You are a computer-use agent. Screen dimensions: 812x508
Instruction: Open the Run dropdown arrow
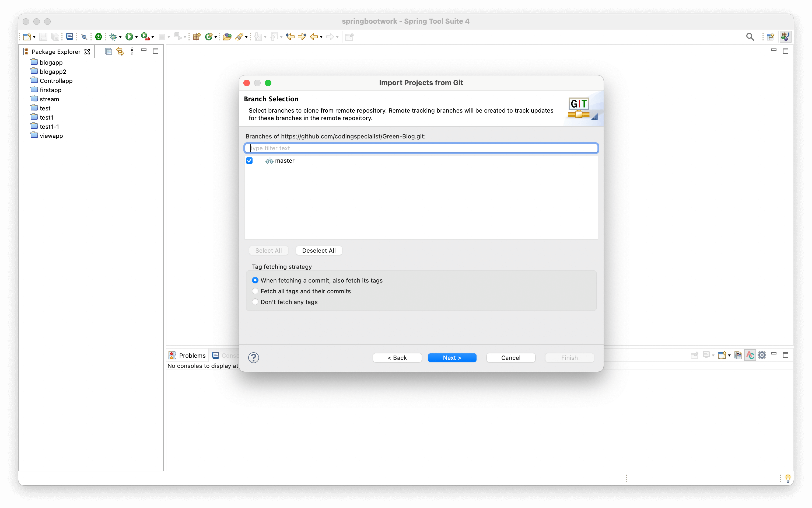tap(136, 37)
